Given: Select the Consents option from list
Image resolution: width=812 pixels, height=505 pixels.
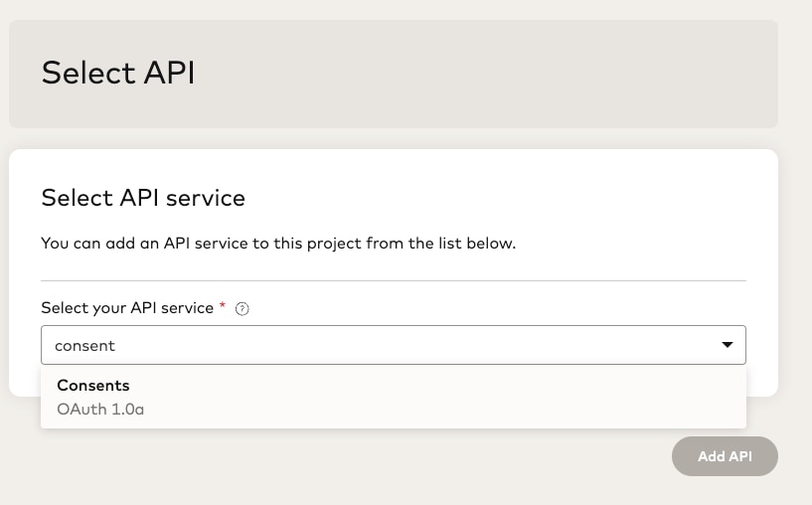Looking at the screenshot, I should pos(93,386).
